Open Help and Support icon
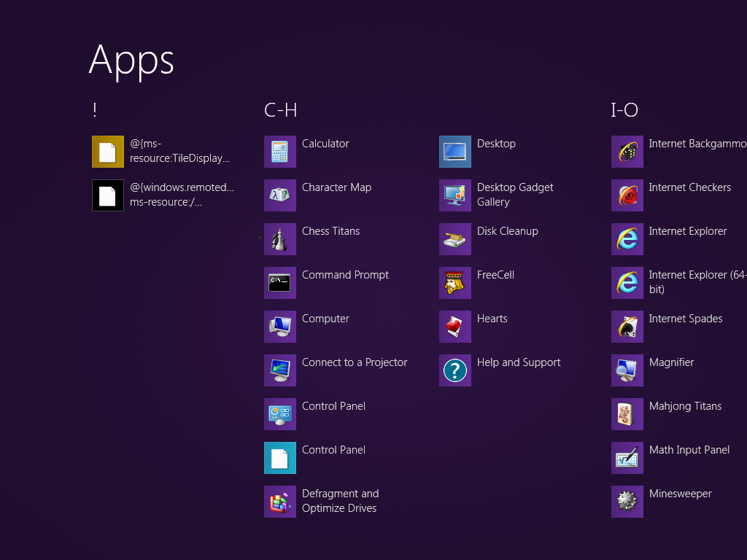The width and height of the screenshot is (747, 560). pyautogui.click(x=455, y=370)
